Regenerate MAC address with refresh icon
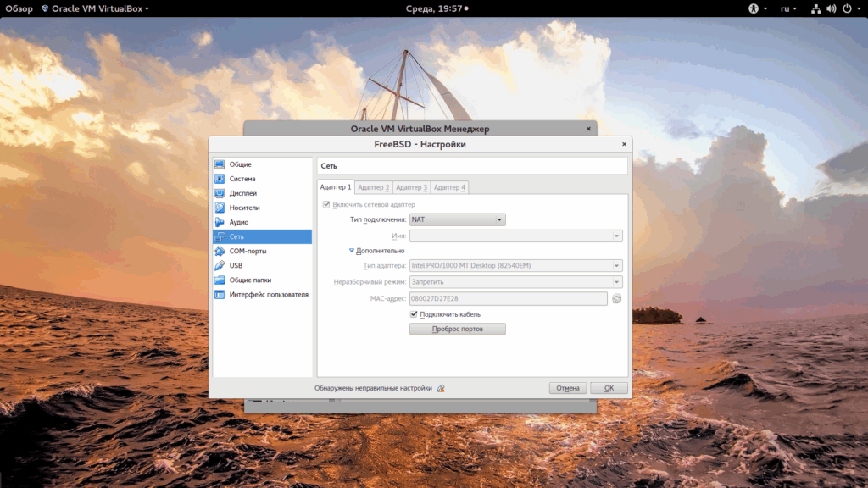Screen dimensions: 868x488 tap(617, 299)
